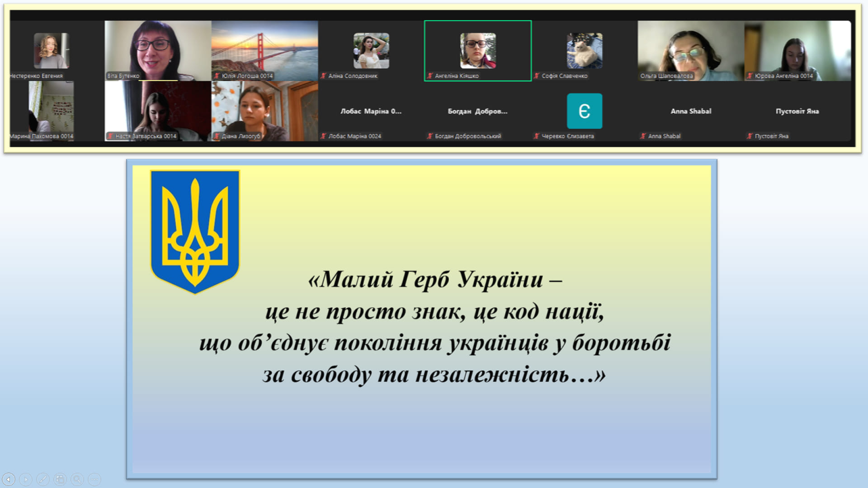Click the slide line «Малий Герб України –
Viewport: 868px width, 488px height.
click(x=435, y=280)
